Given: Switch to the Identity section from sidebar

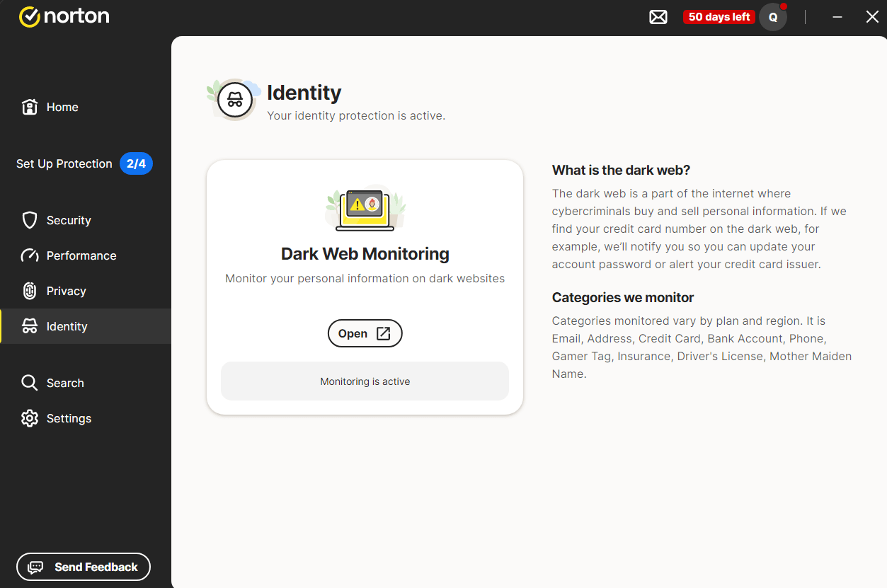Looking at the screenshot, I should click(68, 325).
